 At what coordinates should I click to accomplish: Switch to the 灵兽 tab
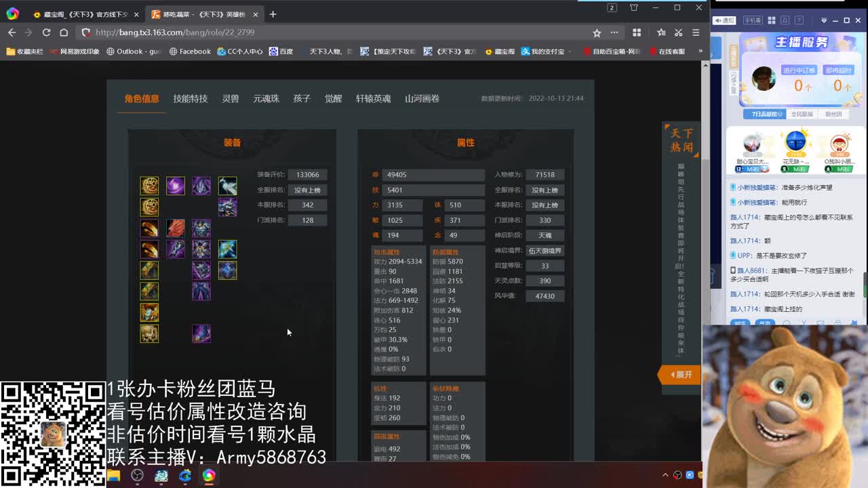point(231,98)
